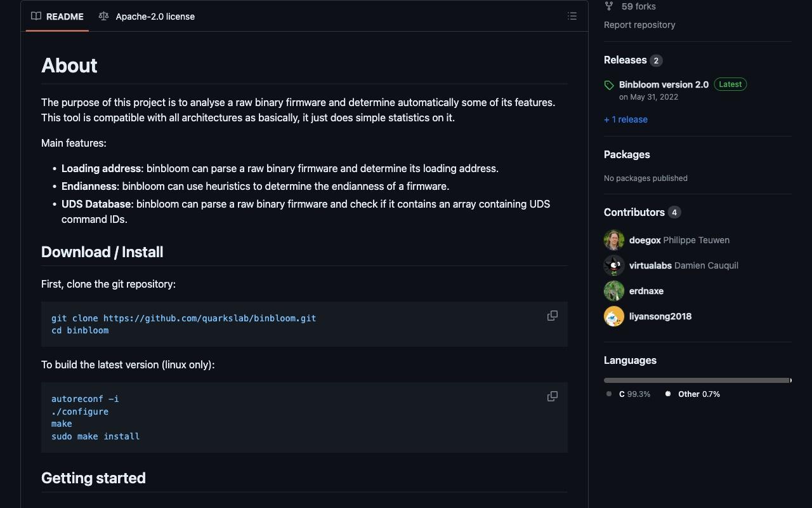Click the Getting started heading
Image resolution: width=812 pixels, height=508 pixels.
(93, 478)
